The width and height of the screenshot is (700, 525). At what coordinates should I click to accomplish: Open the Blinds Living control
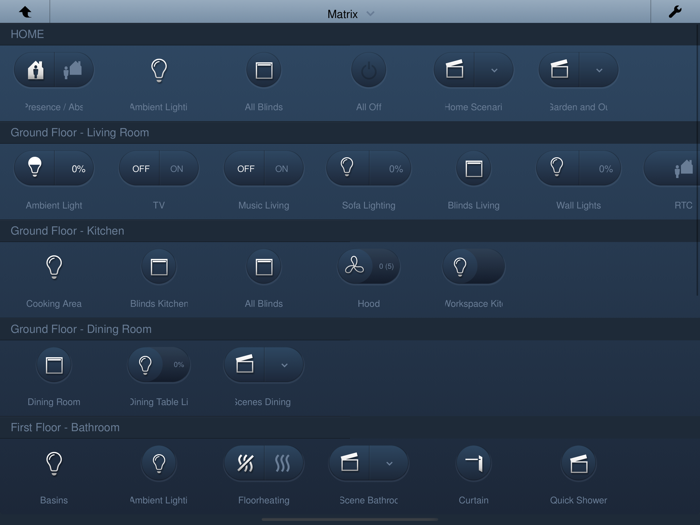(474, 168)
